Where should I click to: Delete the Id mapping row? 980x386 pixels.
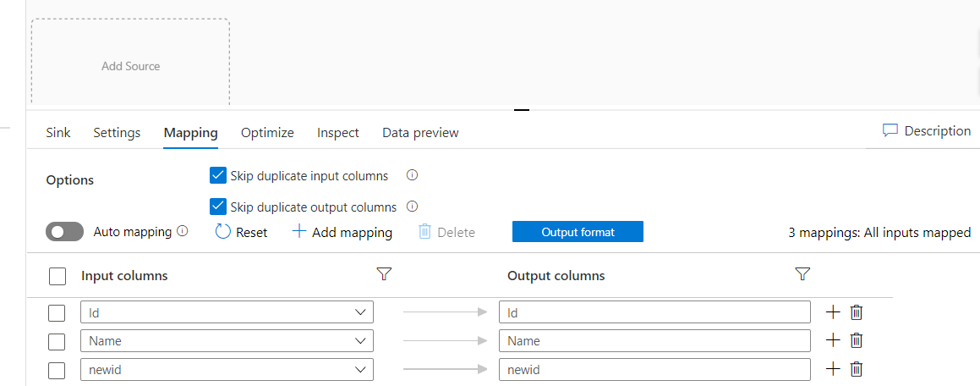point(857,312)
